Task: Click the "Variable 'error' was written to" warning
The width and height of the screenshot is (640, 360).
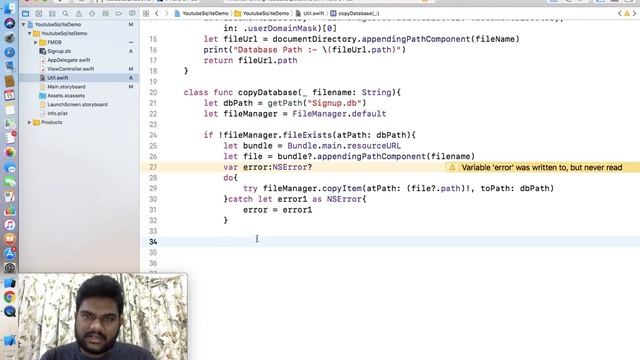Action: point(542,167)
